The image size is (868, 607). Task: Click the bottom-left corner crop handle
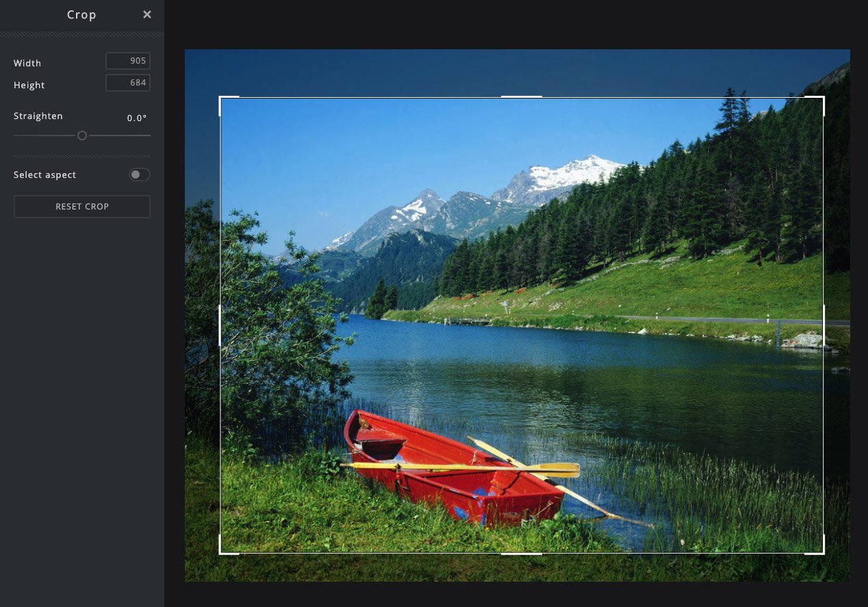(221, 552)
